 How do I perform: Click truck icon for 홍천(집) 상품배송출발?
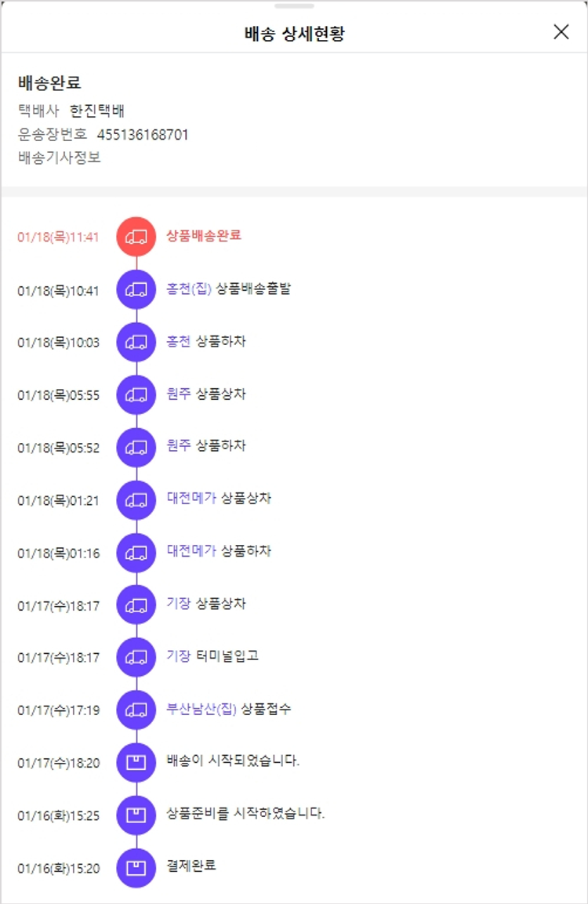click(x=136, y=289)
